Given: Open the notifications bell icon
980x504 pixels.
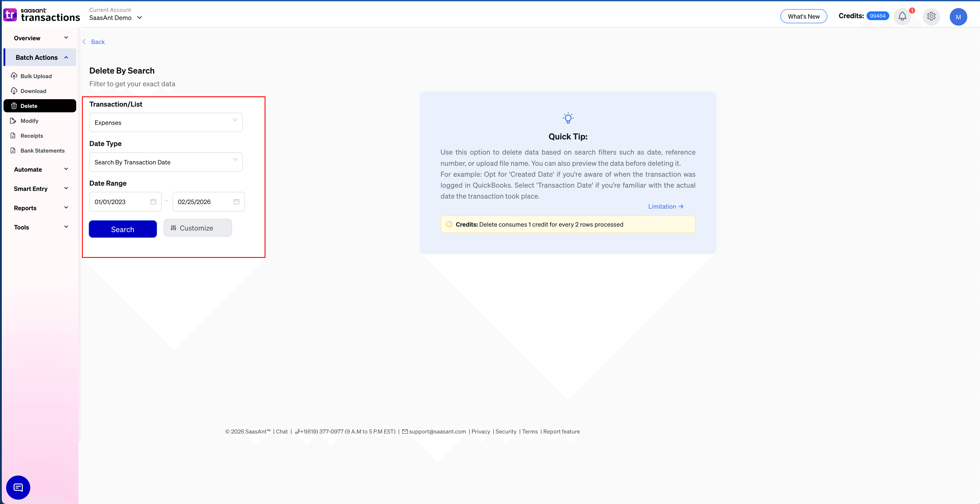Looking at the screenshot, I should coord(902,16).
